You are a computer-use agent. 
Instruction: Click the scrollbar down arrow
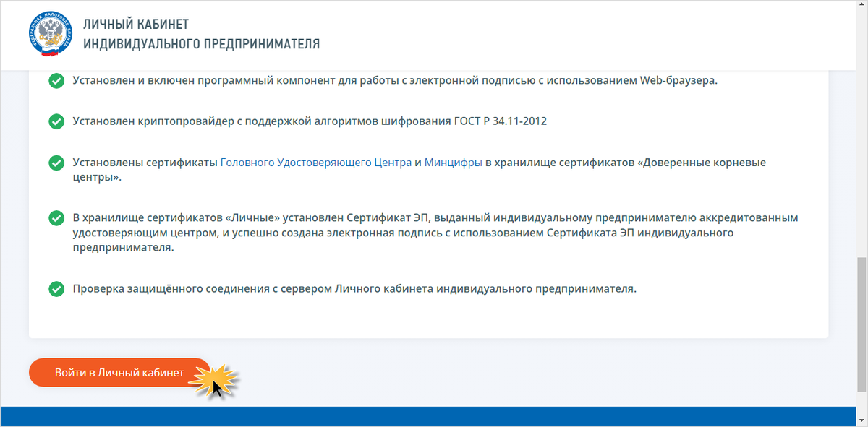861,421
